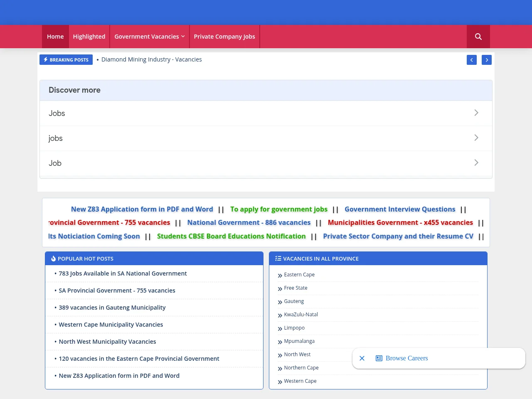Image resolution: width=532 pixels, height=399 pixels.
Task: Open Western Cape Municipality Vacancies post
Action: 111,325
